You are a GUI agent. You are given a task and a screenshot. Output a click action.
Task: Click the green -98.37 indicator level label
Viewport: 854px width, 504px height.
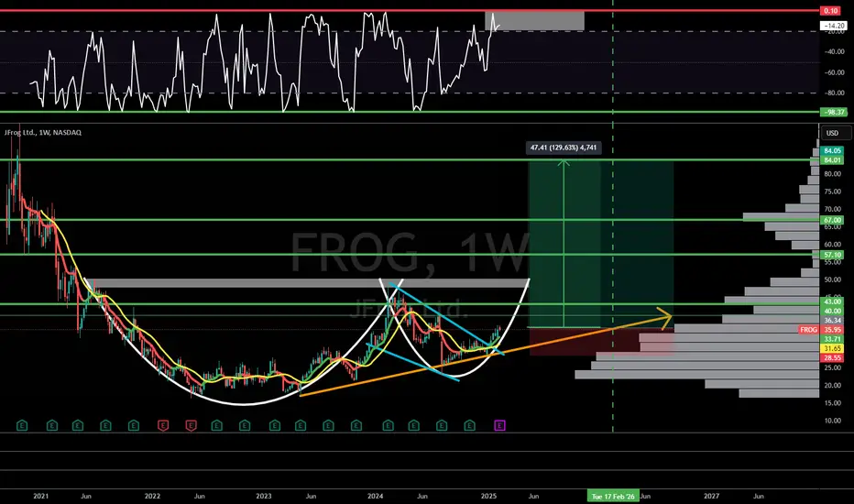tap(832, 112)
